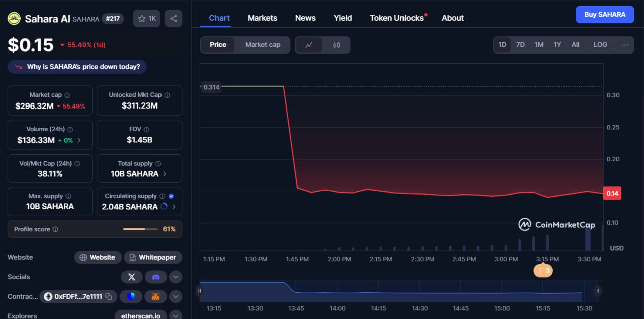Grab the left handle of the range navigator
This screenshot has width=644, height=319.
200,290
